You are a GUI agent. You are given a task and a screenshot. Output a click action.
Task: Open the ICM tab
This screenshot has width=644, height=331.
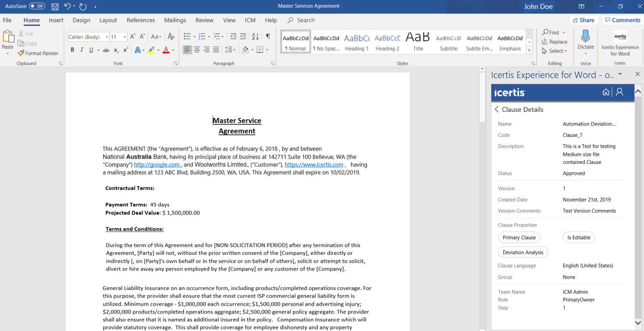250,20
